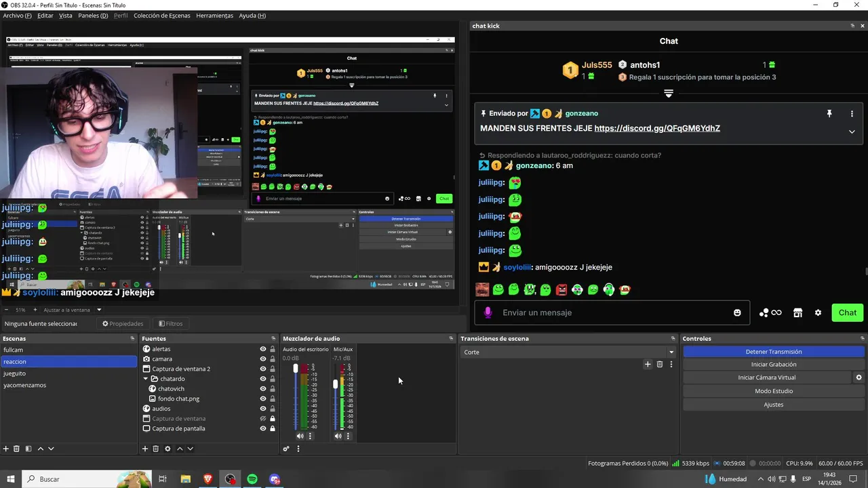Toggle eye on Captura de ventana 2
Viewport: 868px width, 488px height.
point(263,369)
